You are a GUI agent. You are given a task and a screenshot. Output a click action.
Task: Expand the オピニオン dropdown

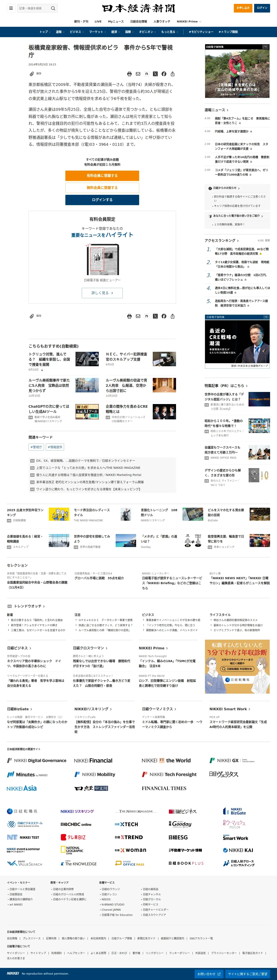147,32
